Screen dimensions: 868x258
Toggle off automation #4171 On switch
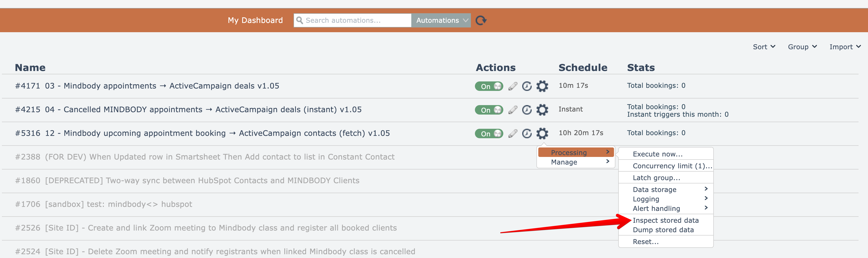tap(489, 86)
